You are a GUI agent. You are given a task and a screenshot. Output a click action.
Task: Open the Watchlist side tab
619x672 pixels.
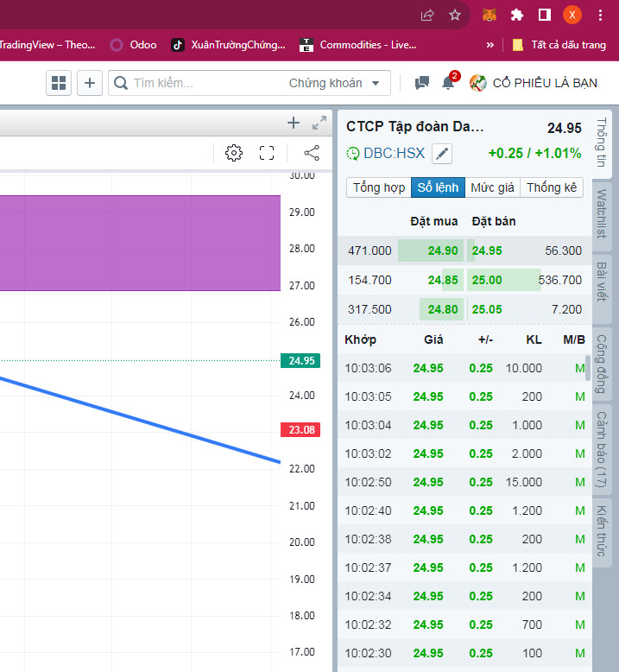coord(602,210)
